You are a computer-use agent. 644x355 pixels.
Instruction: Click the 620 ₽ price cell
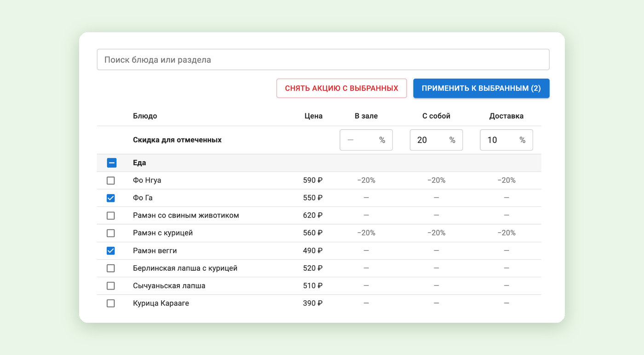pos(313,215)
